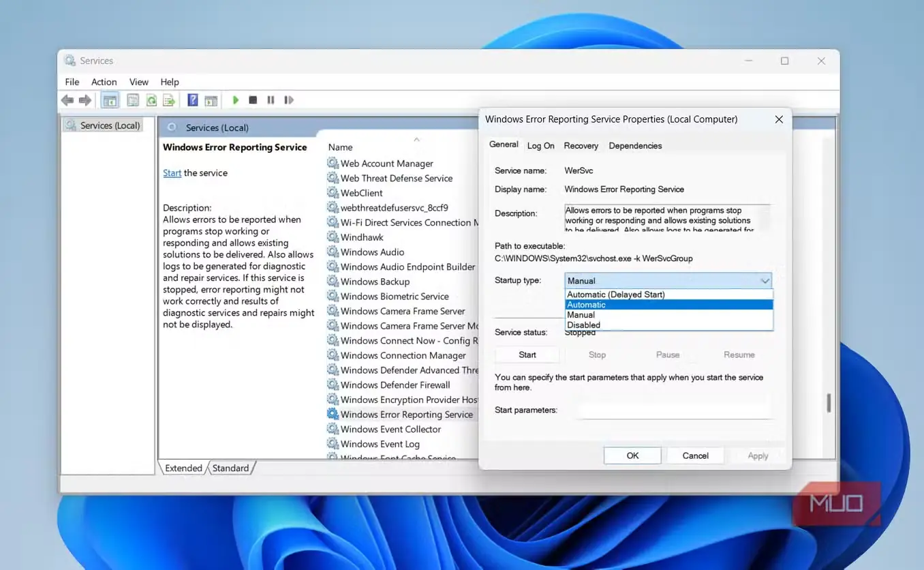Click the Export List toolbar icon

169,100
